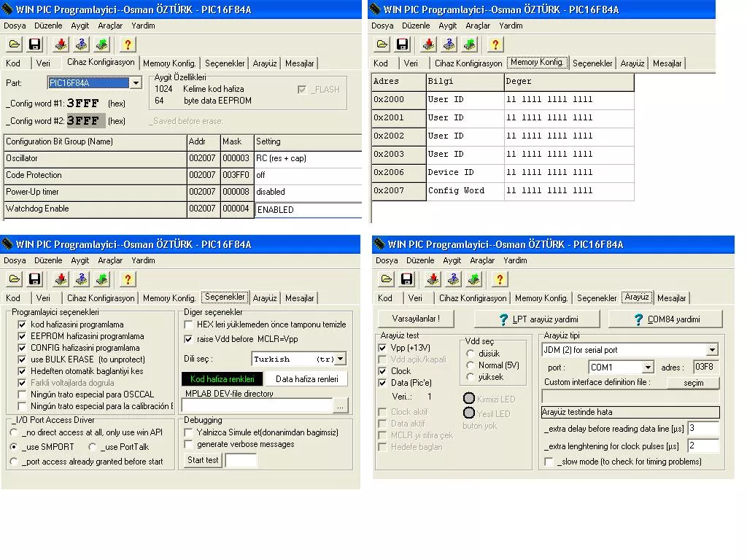Click the yellow help question icon in the Memory Konfig. window
This screenshot has width=747, height=560.
[x=495, y=44]
